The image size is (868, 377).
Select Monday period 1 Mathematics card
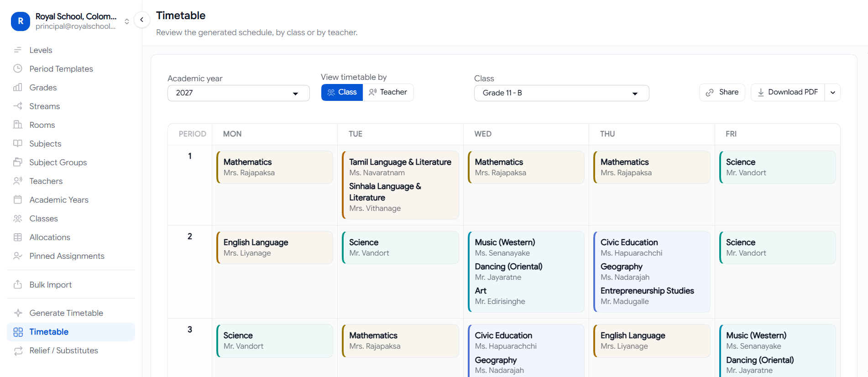tap(275, 167)
